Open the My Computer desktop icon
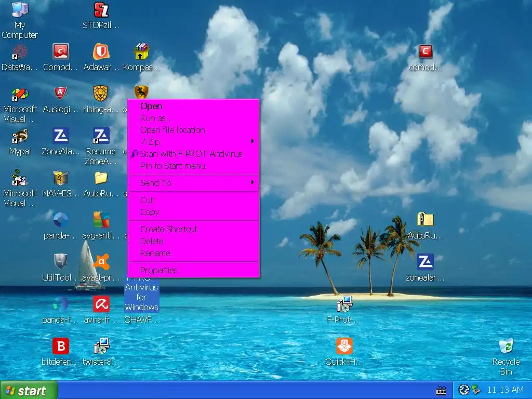Image resolution: width=532 pixels, height=399 pixels. 20,9
